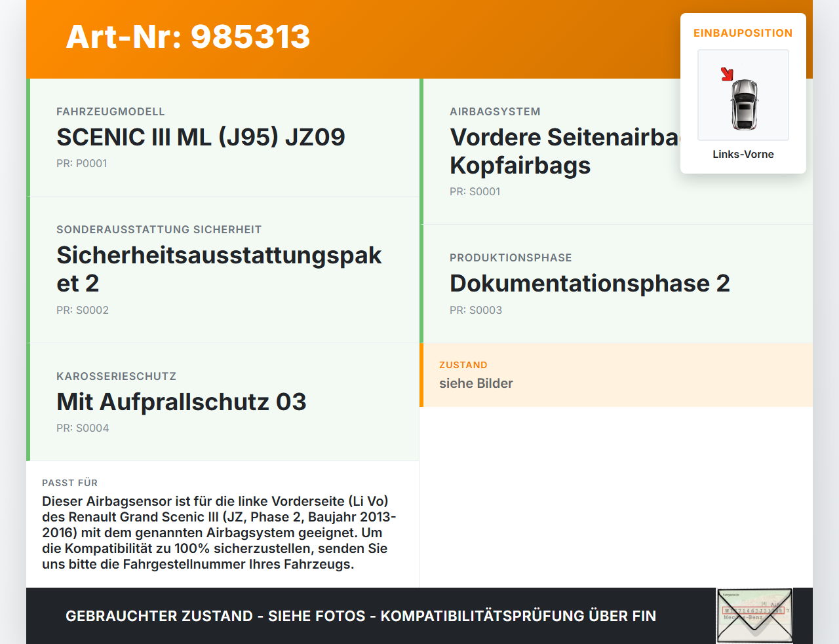Click the Art-Nr: 985313 heading
Screen dimensions: 839x644
pos(188,37)
